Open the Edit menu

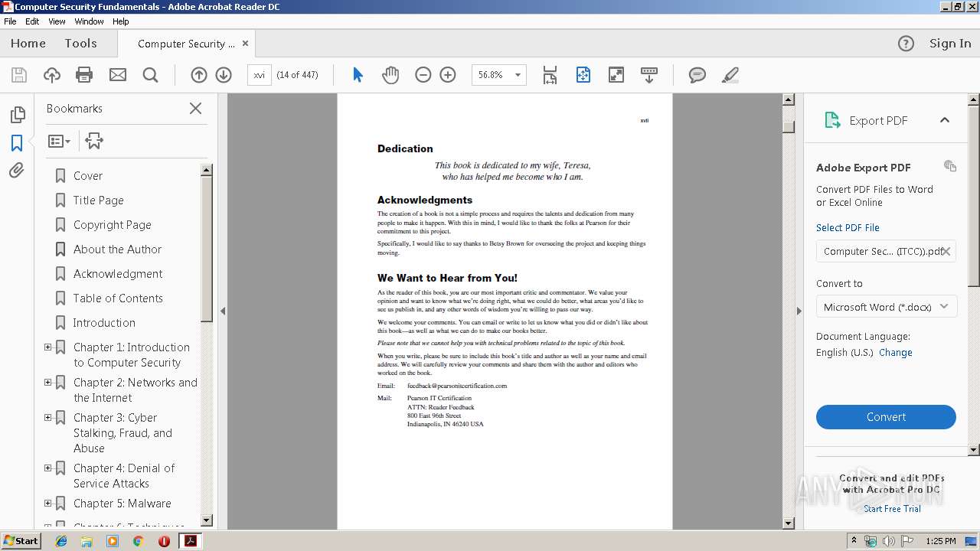pos(32,21)
